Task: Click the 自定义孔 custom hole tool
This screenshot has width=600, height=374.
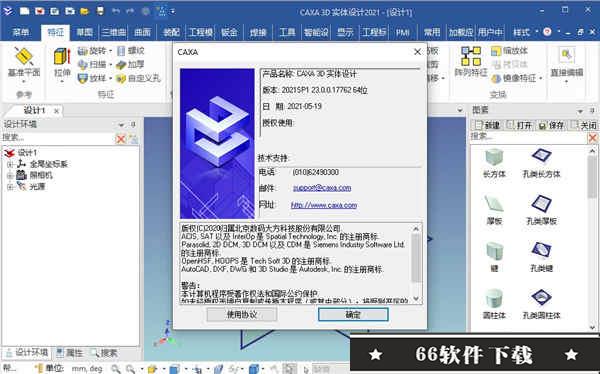Action: 138,78
